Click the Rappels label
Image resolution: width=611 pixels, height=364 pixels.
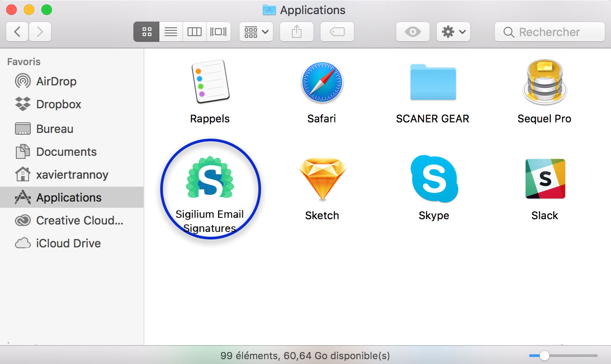coord(210,119)
